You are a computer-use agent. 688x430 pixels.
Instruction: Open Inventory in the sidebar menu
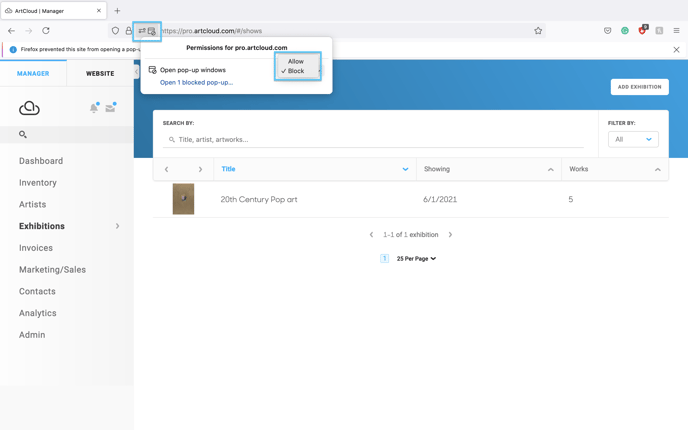pos(38,183)
